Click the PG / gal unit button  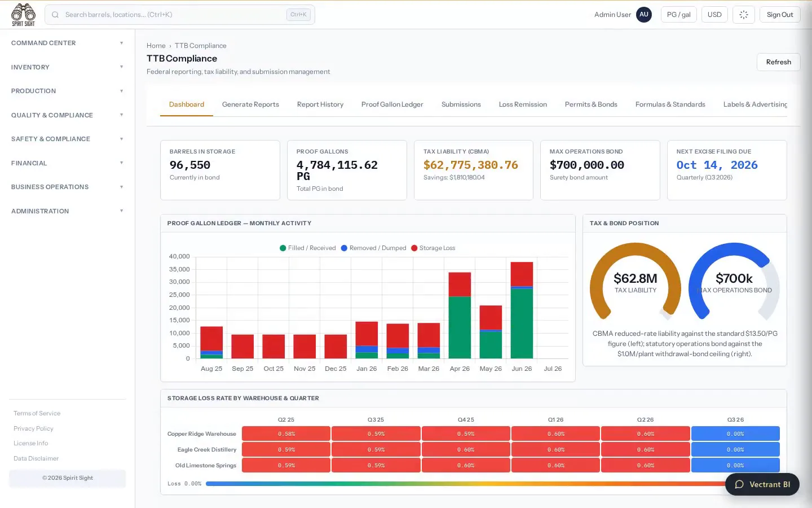point(679,15)
